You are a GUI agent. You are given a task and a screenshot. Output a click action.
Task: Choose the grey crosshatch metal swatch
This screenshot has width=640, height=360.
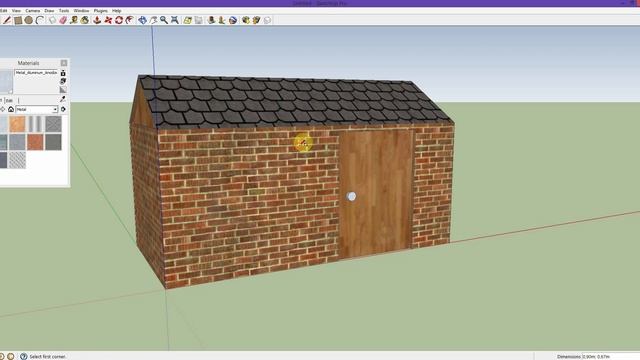[53, 124]
